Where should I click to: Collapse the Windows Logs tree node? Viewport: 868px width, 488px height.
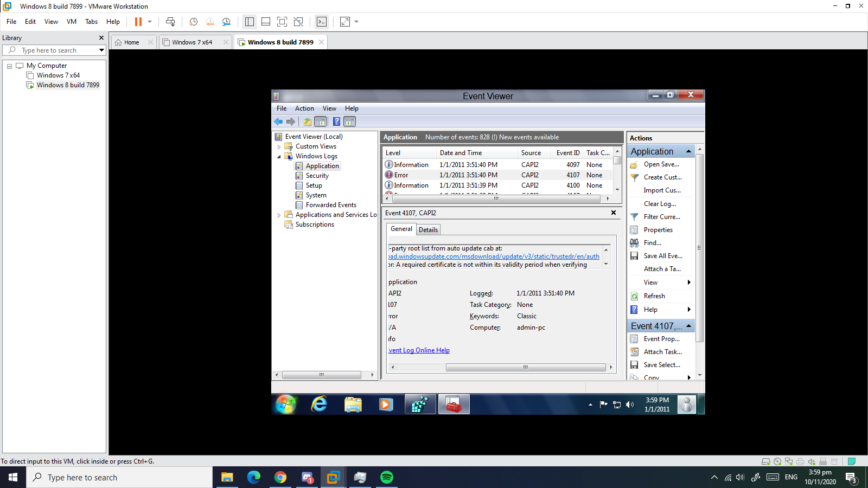[279, 157]
